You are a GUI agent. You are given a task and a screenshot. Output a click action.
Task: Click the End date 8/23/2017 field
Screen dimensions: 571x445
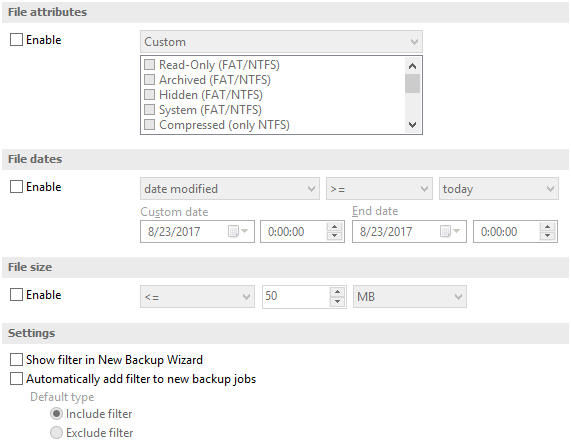(409, 232)
